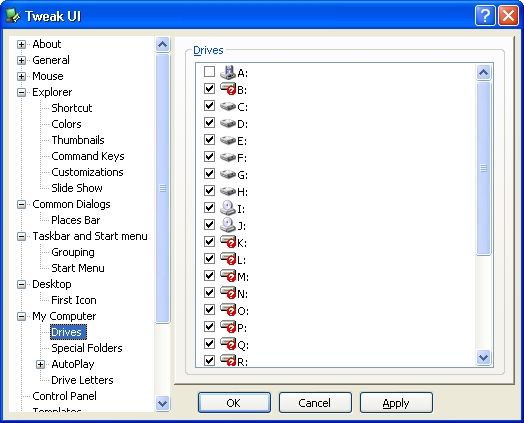524x423 pixels.
Task: Select the CD-ROM drive icon for J:
Action: click(x=228, y=225)
